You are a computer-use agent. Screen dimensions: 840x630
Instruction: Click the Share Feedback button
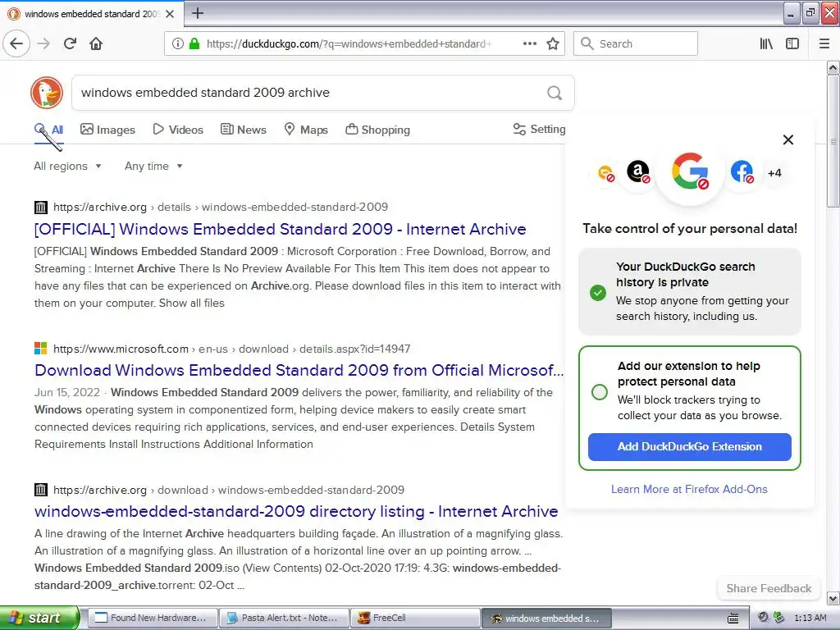(769, 588)
